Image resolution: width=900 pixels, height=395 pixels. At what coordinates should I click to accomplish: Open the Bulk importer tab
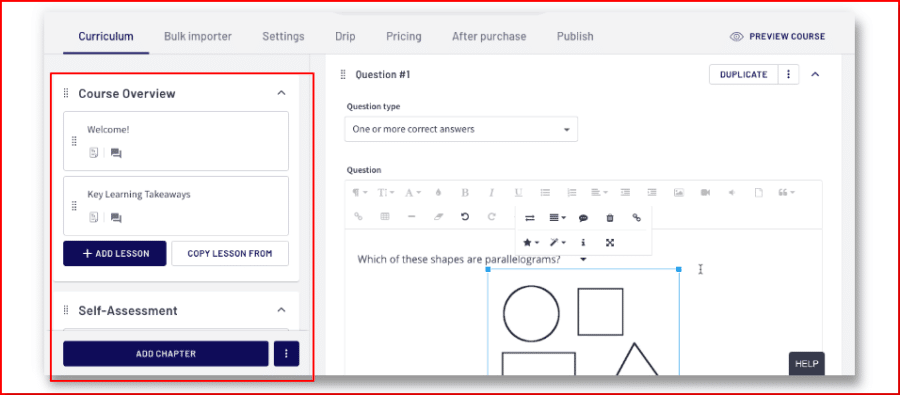[x=197, y=37]
